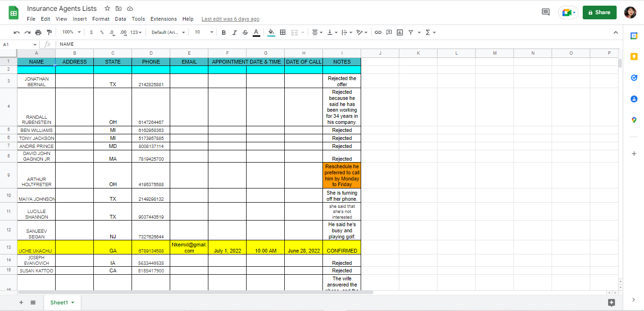The width and height of the screenshot is (644, 311).
Task: Open Google Contacts side panel
Action: click(634, 99)
